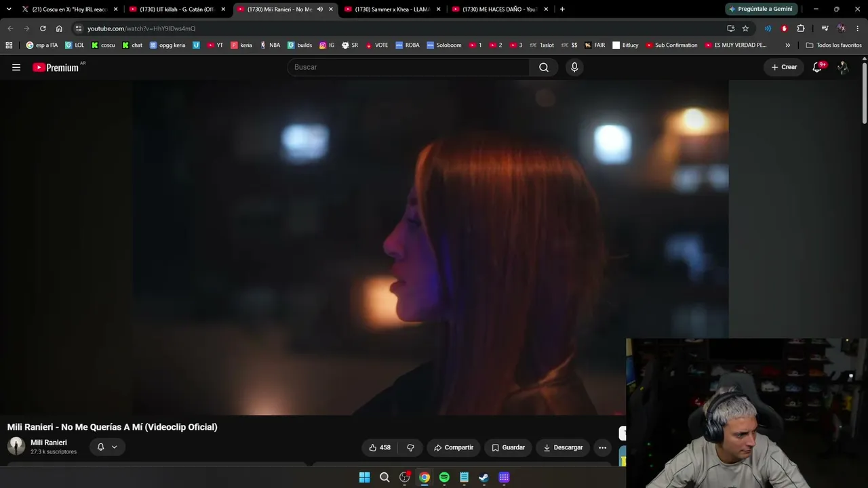This screenshot has height=488, width=868.
Task: Like the Mili Ranieri video
Action: (x=380, y=447)
